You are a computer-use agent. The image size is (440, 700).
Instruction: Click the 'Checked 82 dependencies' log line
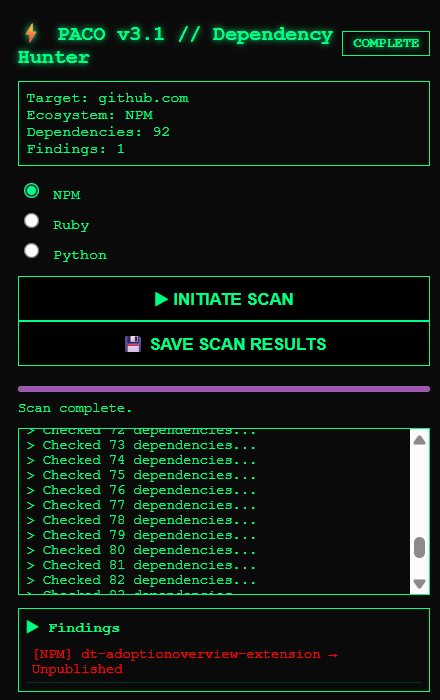click(x=141, y=580)
